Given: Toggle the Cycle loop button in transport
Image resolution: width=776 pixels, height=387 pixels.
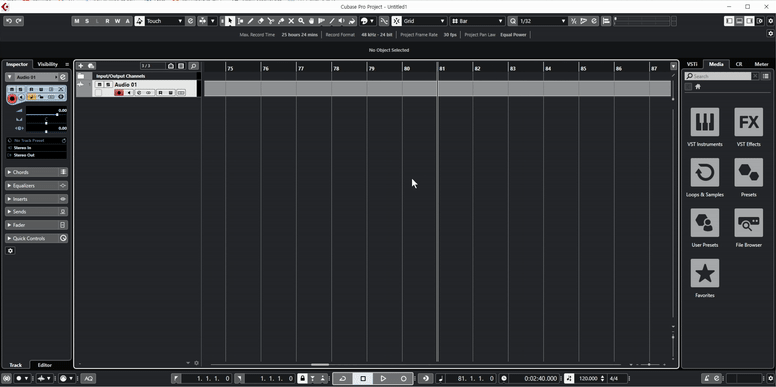Looking at the screenshot, I should click(342, 379).
